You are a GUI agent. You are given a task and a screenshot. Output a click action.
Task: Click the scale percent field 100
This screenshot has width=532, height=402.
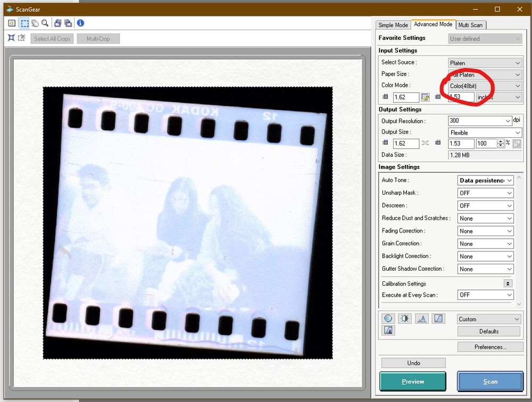[x=486, y=144]
